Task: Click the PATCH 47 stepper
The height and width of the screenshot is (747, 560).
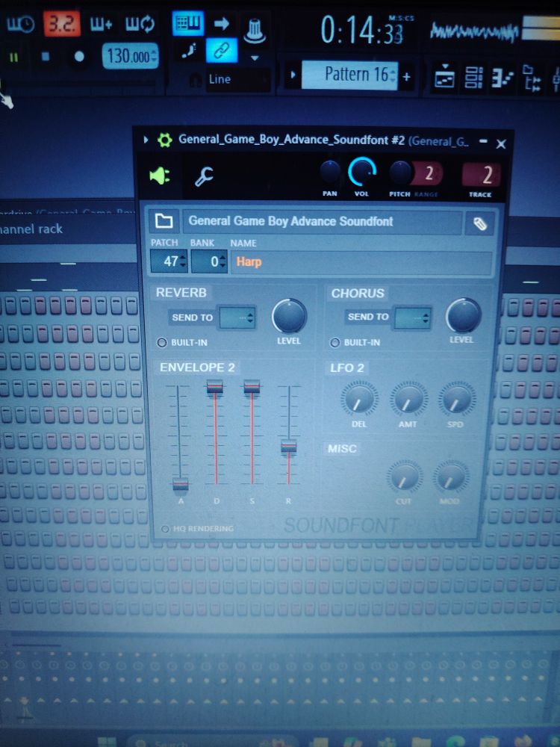Action: tap(169, 261)
